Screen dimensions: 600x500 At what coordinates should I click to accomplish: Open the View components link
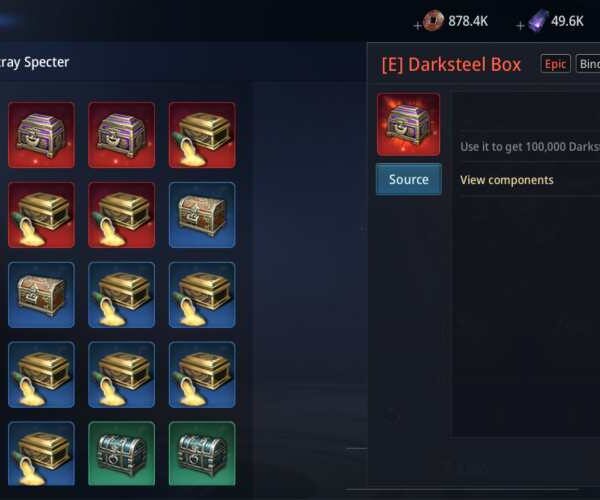click(507, 180)
